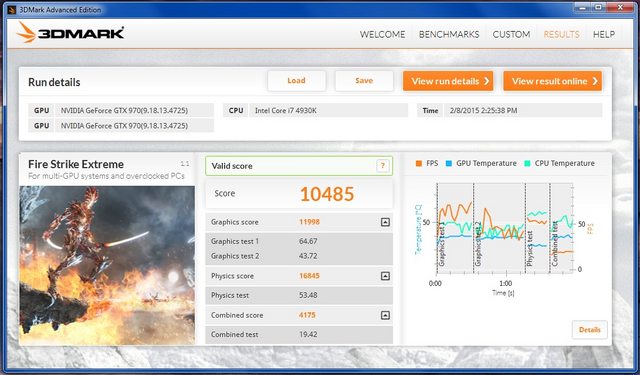Click the Save button
The height and width of the screenshot is (375, 640).
tap(364, 81)
